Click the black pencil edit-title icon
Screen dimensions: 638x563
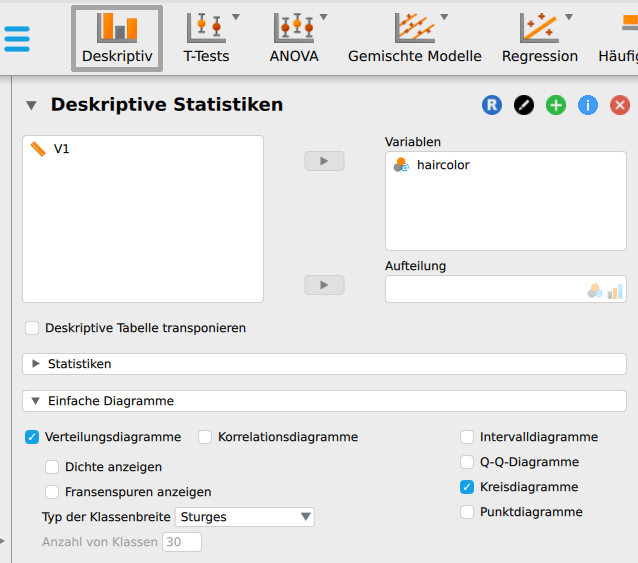point(524,105)
